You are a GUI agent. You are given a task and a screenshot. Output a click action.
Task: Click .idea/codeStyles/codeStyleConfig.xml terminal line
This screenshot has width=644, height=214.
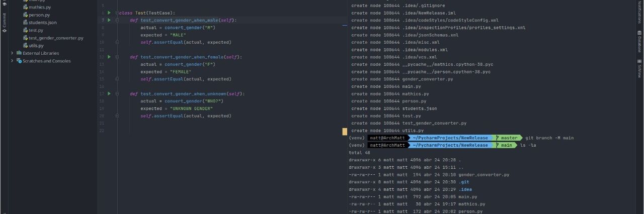coord(425,21)
